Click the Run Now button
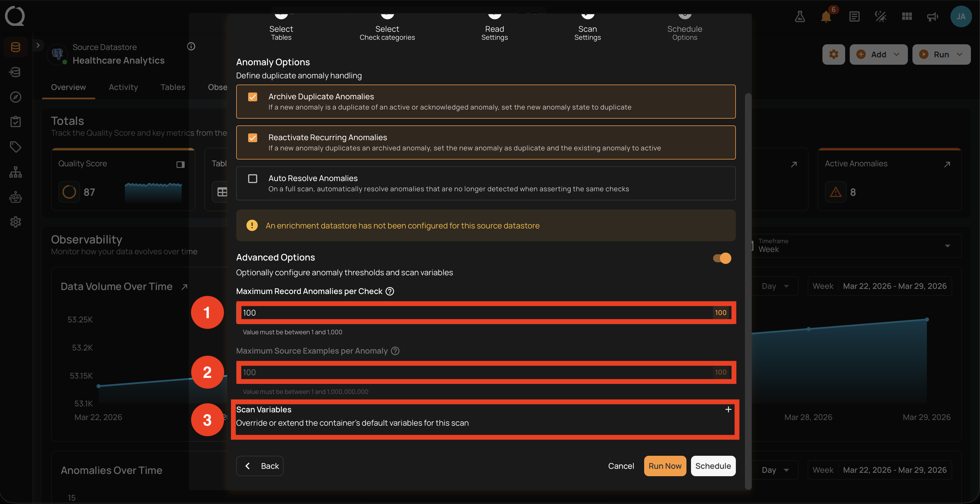Viewport: 980px width, 504px height. click(x=665, y=466)
